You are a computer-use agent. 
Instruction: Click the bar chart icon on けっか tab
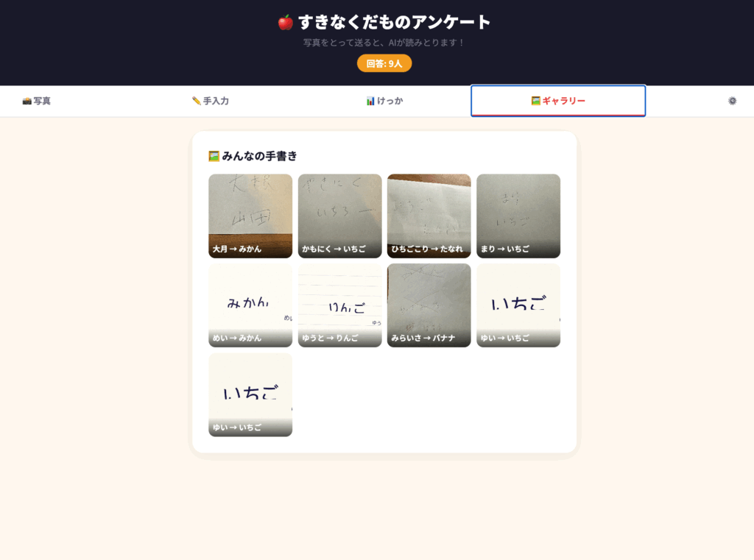pos(370,101)
